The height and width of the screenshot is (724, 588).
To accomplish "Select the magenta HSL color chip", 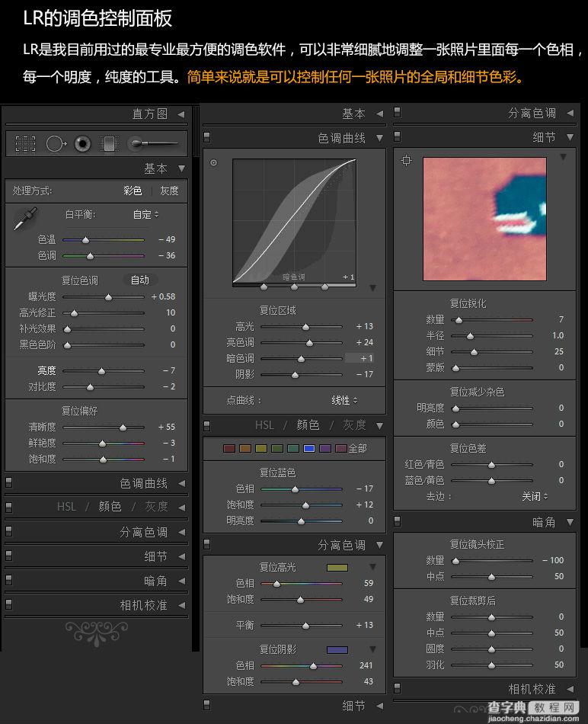I will pos(341,448).
